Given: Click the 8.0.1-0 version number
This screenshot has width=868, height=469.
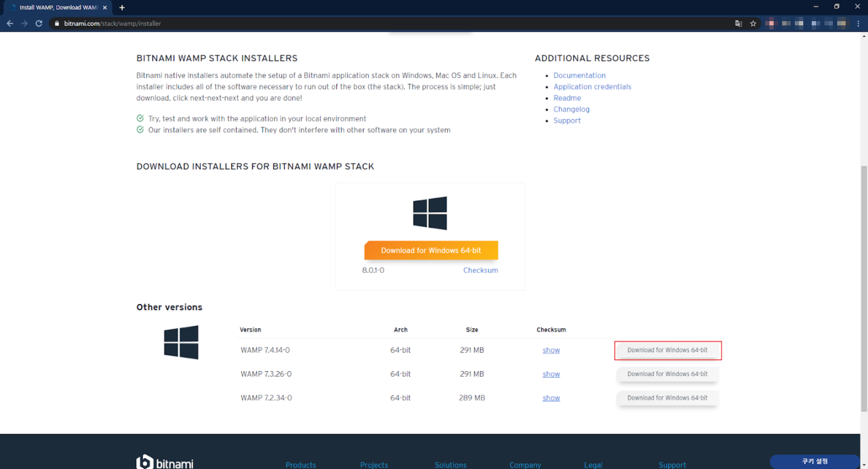Looking at the screenshot, I should point(373,270).
